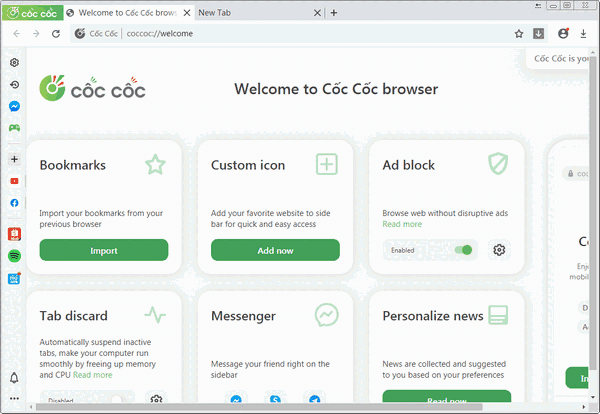Click the Add now button
Viewport: 600px width, 414px height.
[275, 250]
